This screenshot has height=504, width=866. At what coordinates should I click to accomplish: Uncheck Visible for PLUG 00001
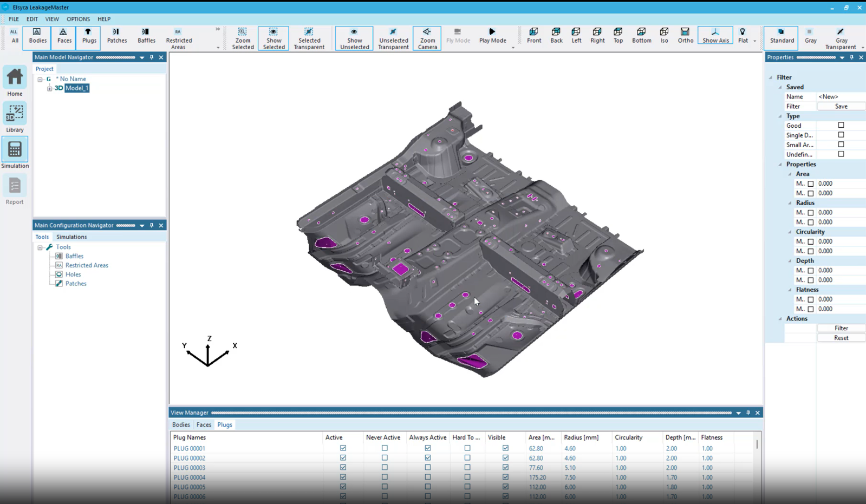(505, 448)
